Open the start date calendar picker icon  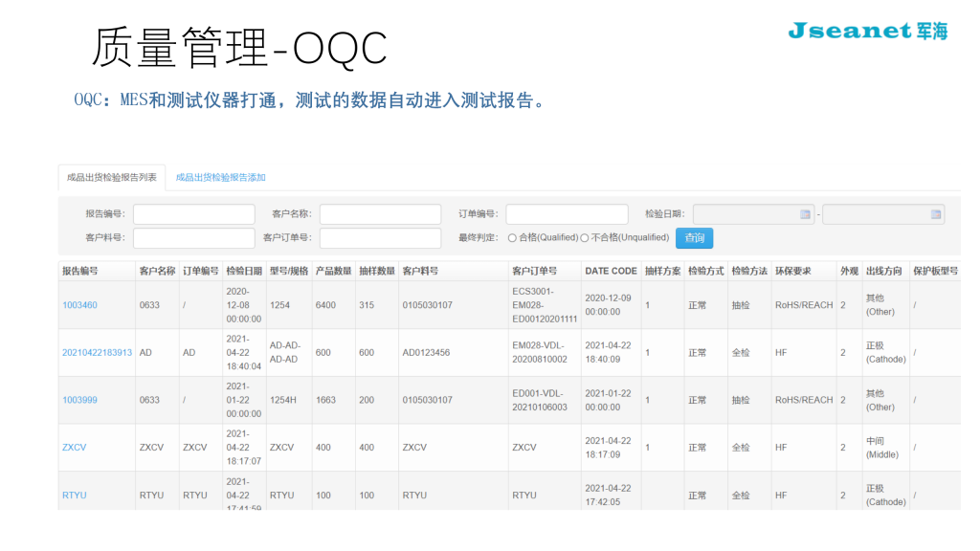click(x=805, y=214)
